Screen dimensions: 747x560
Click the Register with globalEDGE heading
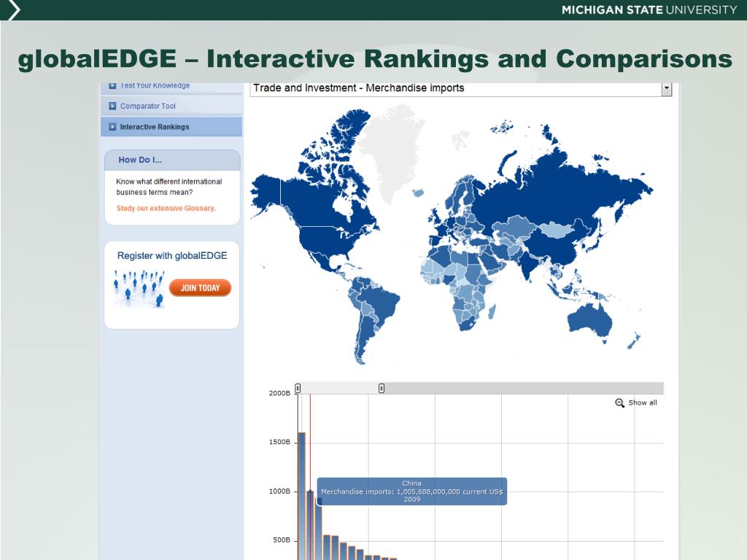pos(172,256)
